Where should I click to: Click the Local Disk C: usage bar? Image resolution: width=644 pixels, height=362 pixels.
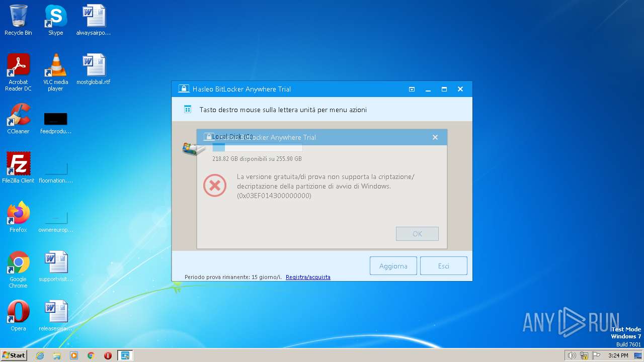pyautogui.click(x=257, y=147)
